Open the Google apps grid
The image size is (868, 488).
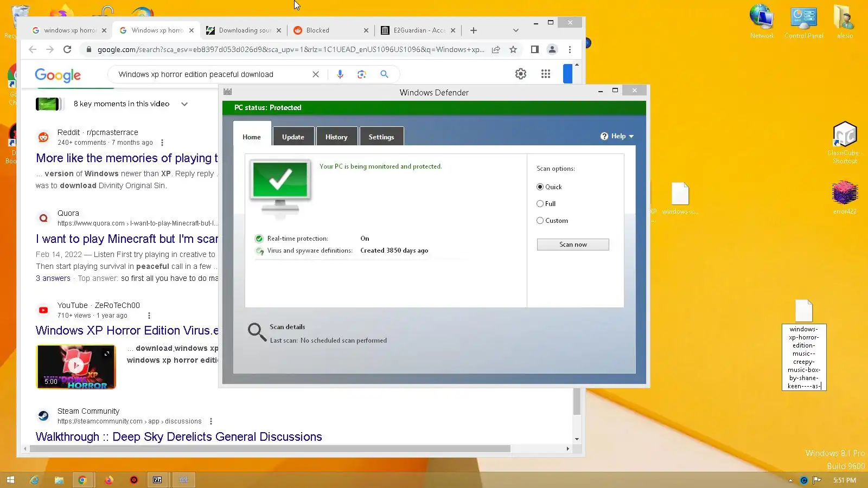coord(546,74)
